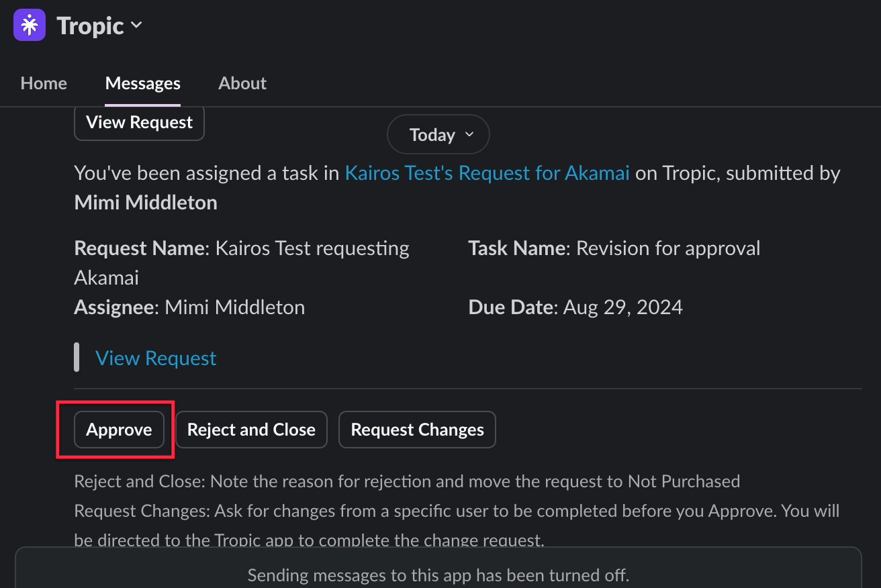
Task: Select the Request Changes button
Action: click(x=417, y=430)
